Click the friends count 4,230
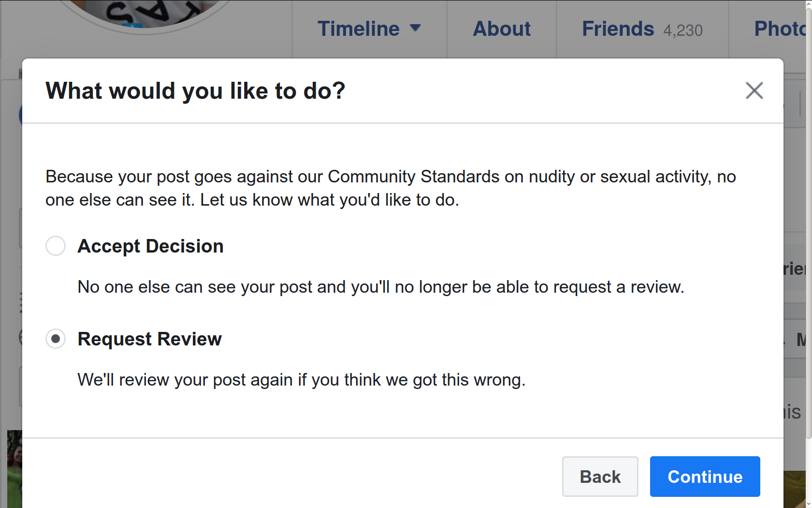The image size is (812, 508). (683, 30)
